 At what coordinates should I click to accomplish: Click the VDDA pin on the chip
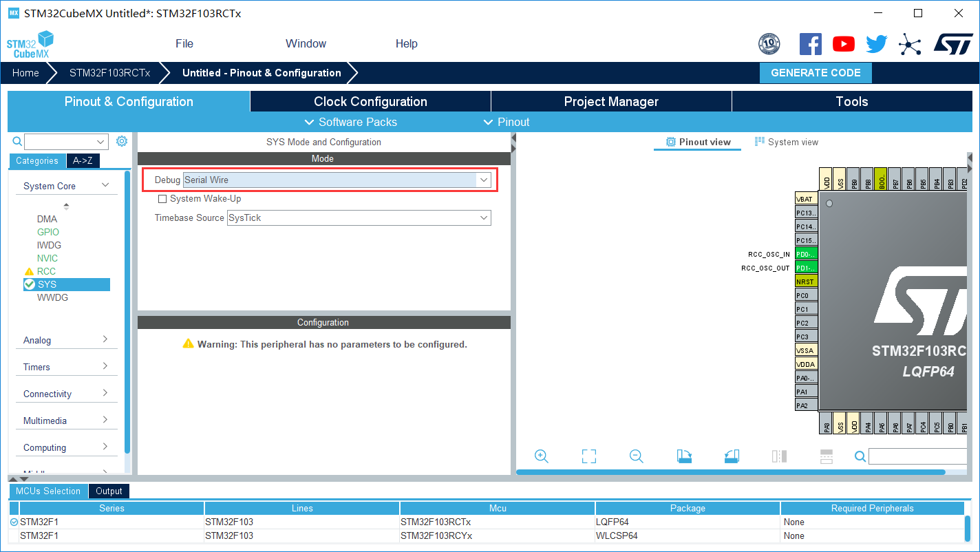pyautogui.click(x=806, y=364)
